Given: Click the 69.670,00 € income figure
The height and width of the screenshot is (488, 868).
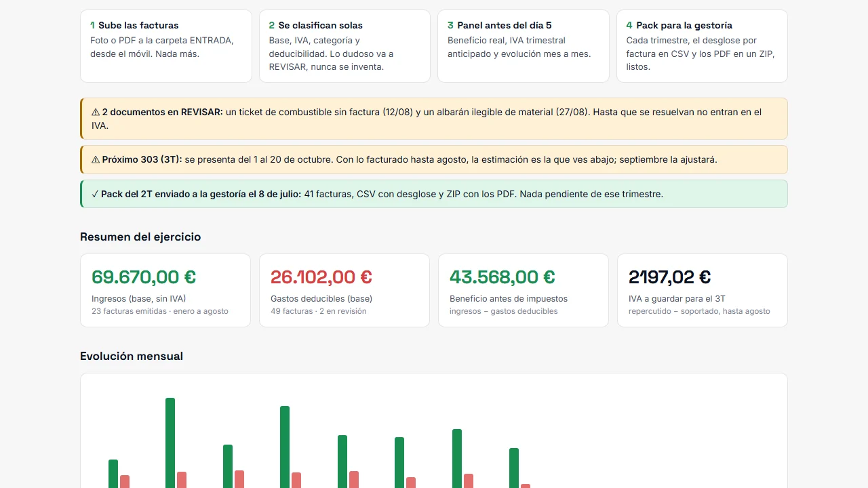Looking at the screenshot, I should click(144, 277).
